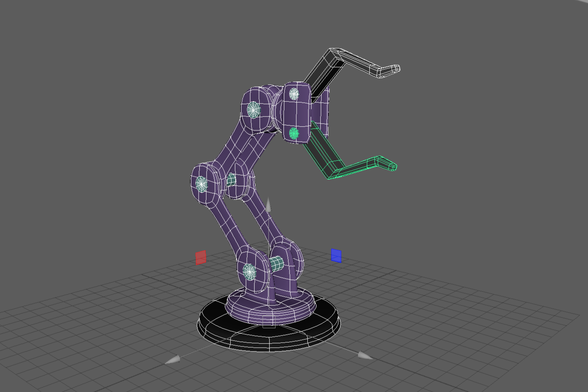This screenshot has width=588, height=392.
Task: Select the upward-pointing gray cone arrow
Action: [x=268, y=205]
